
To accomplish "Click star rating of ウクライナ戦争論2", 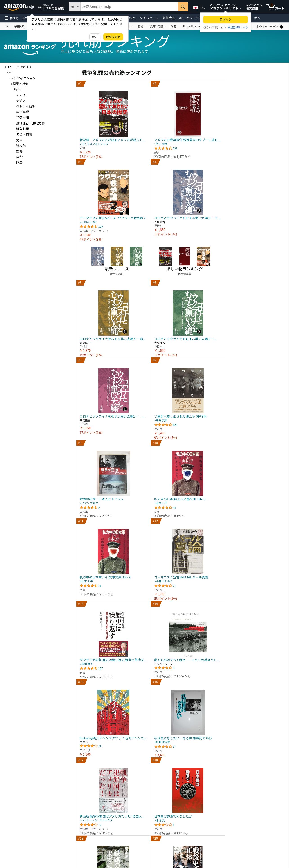I will click(88, 226).
